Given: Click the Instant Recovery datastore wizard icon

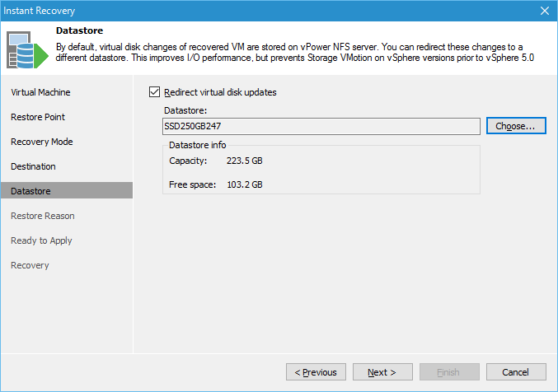Looking at the screenshot, I should coord(27,49).
